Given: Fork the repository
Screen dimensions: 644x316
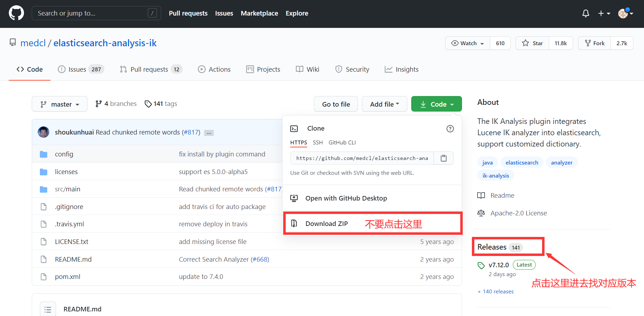Looking at the screenshot, I should tap(594, 43).
